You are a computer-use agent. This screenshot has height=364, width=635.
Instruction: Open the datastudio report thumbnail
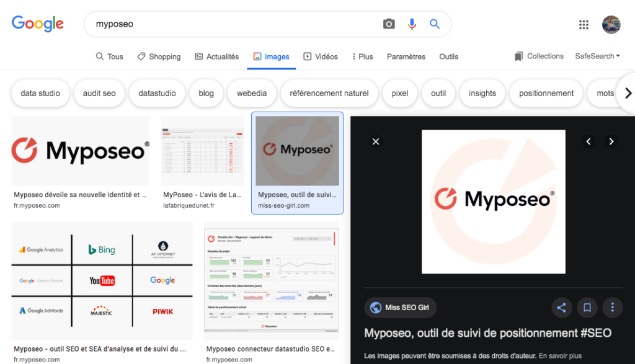272,280
